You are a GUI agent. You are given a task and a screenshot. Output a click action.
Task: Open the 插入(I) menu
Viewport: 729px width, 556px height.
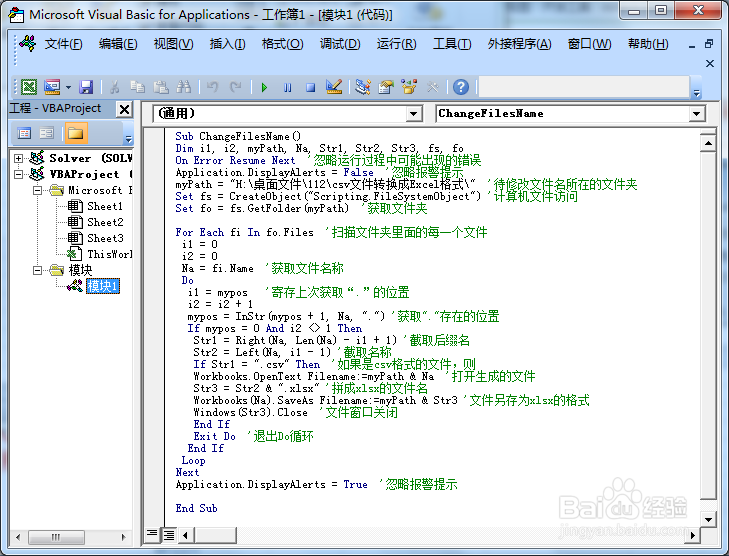(x=227, y=44)
